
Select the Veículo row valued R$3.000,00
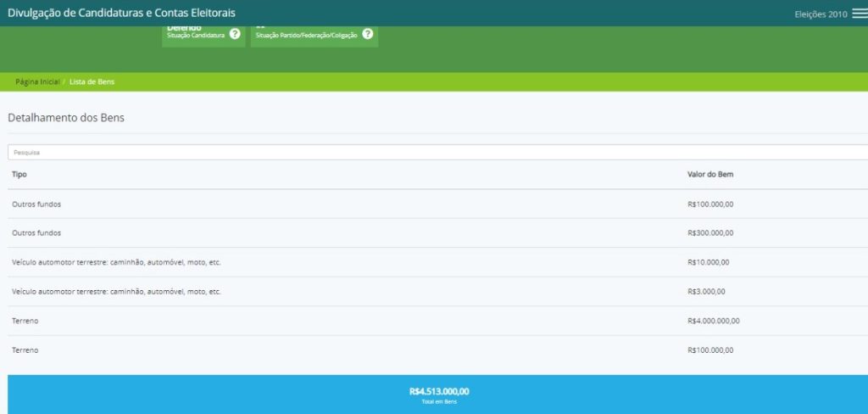click(116, 292)
